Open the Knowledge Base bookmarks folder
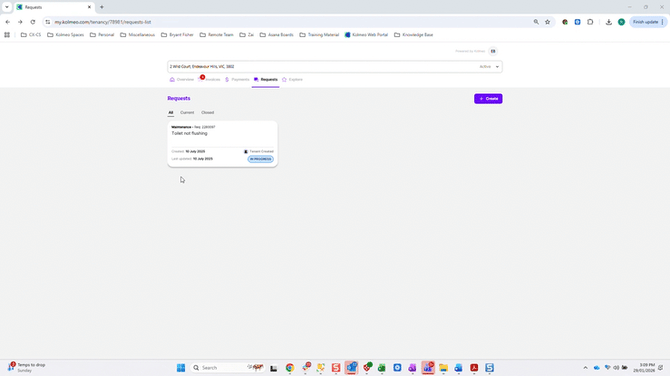 tap(414, 35)
